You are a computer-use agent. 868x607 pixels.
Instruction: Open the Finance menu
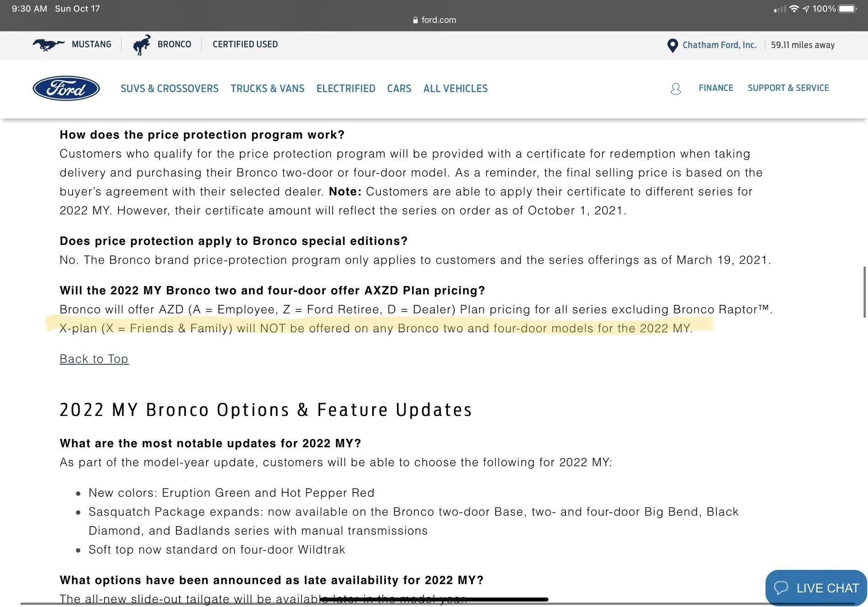click(x=716, y=88)
